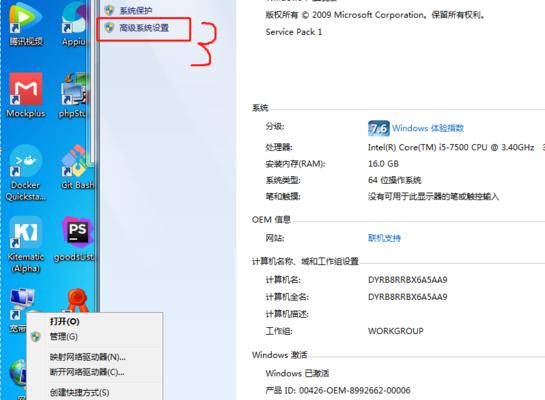Open the PhpStorm goodslist shortcut
The width and height of the screenshot is (545, 400).
pos(74,239)
